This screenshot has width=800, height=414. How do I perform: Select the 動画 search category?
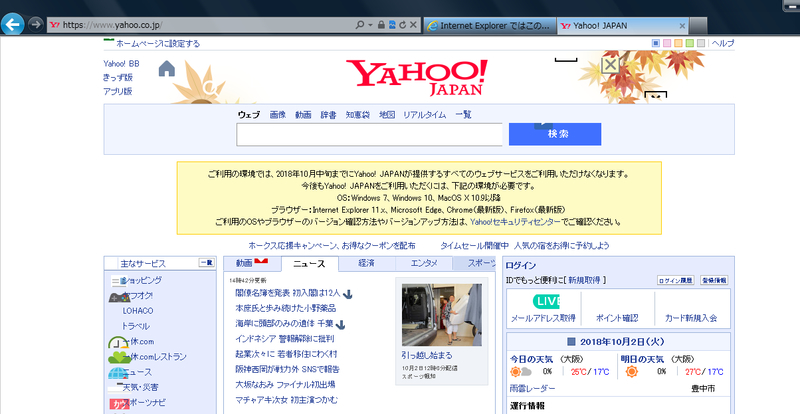303,115
